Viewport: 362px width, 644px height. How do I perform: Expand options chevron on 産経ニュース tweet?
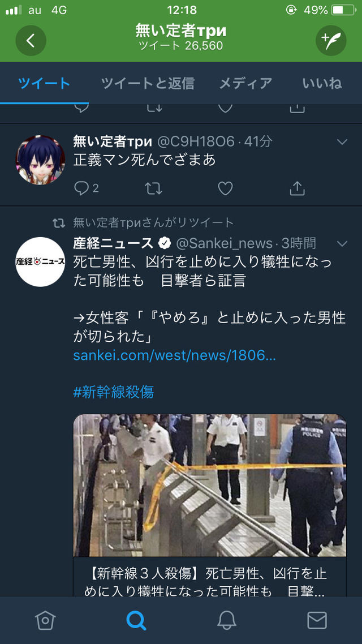(342, 243)
